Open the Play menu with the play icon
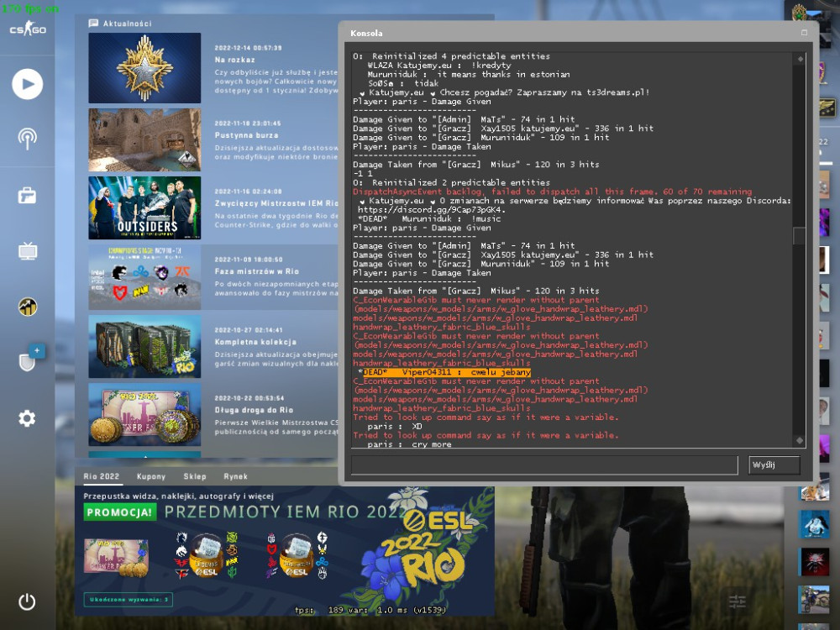This screenshot has width=840, height=630. coord(28,84)
